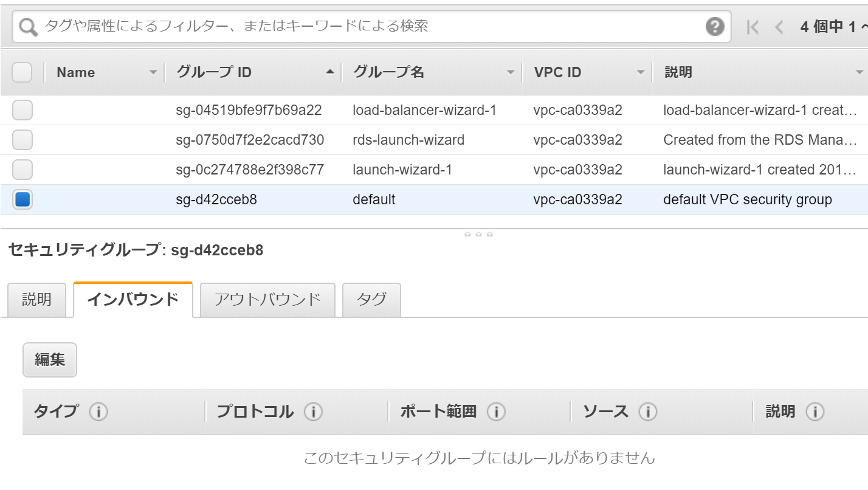This screenshot has height=490, width=868.
Task: Select checkbox for load-balancer-wizard-1 row
Action: [x=22, y=111]
